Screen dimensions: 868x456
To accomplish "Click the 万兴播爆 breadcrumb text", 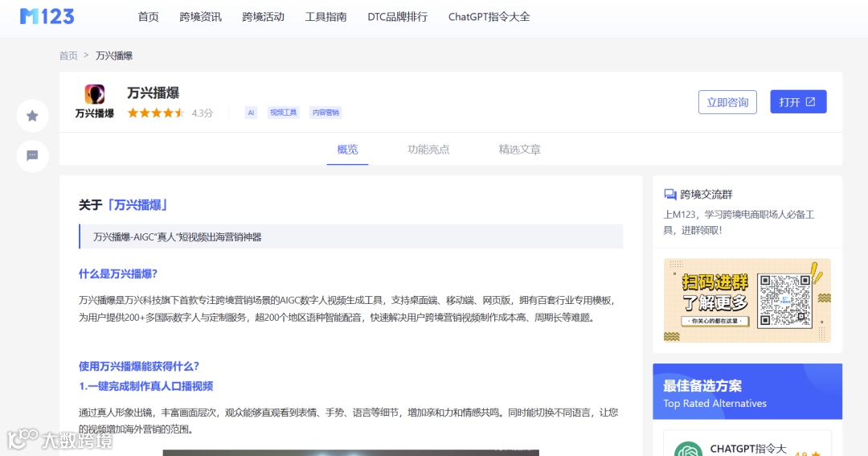I will pos(114,55).
